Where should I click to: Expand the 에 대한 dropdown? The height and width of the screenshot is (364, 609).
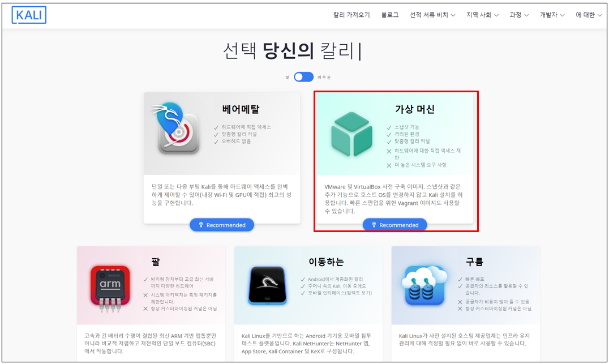tap(589, 15)
